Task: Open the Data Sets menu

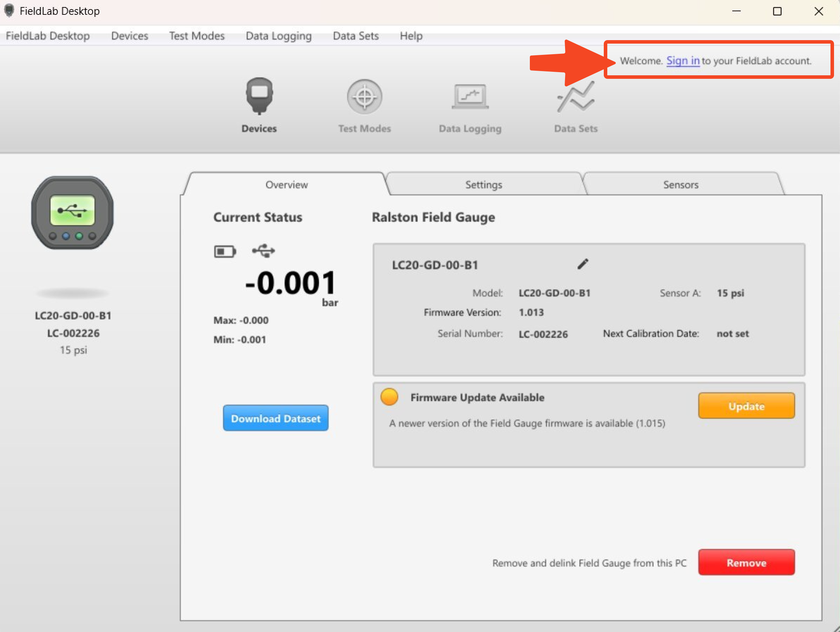Action: 356,36
